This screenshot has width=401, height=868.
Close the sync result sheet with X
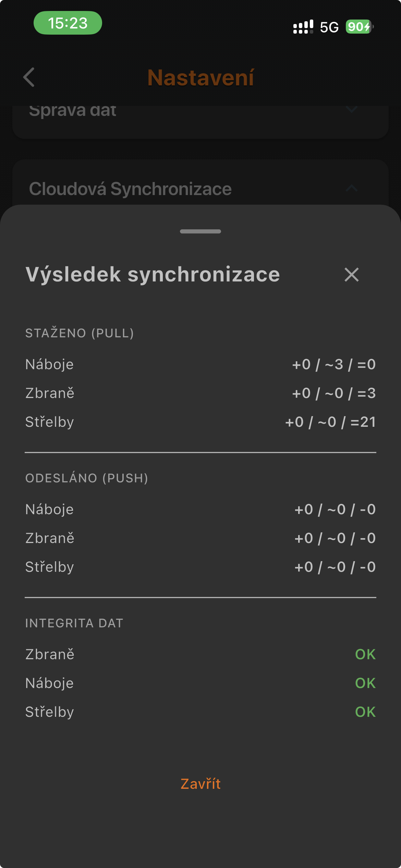tap(351, 275)
